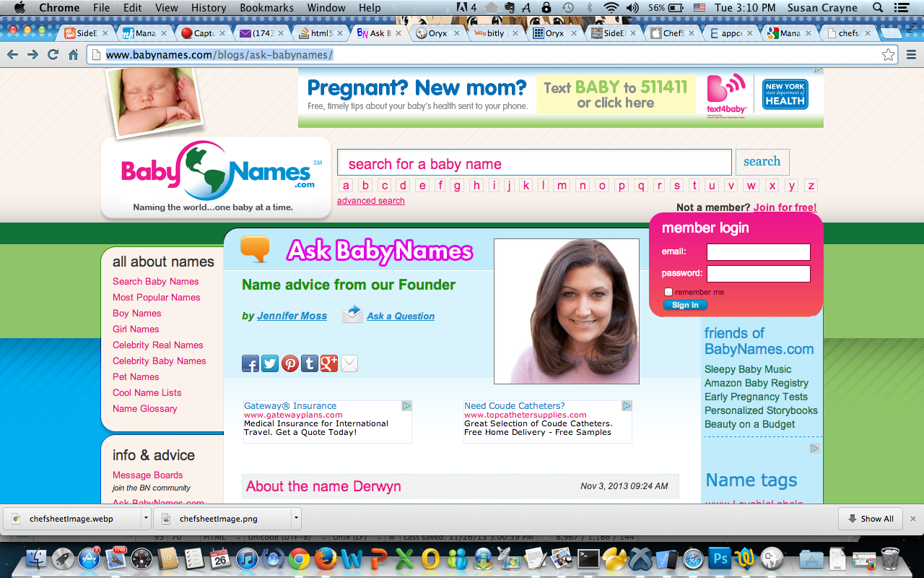
Task: Click the Text BABY to 511411 banner
Action: 616,95
